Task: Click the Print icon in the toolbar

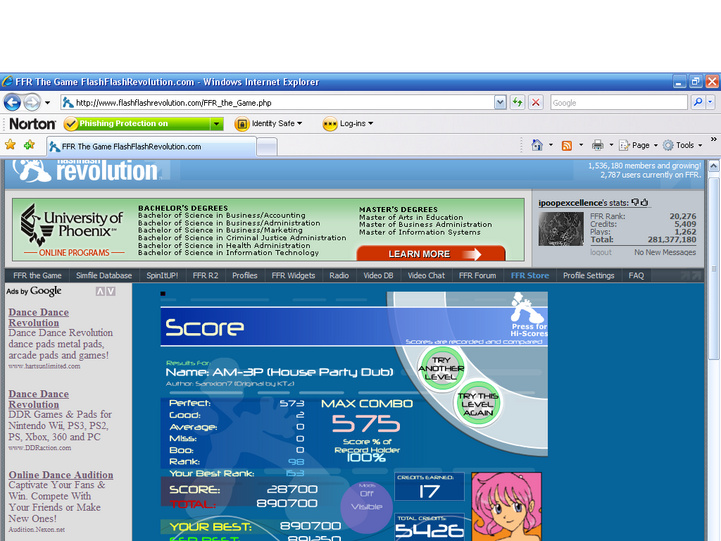Action: pyautogui.click(x=597, y=145)
